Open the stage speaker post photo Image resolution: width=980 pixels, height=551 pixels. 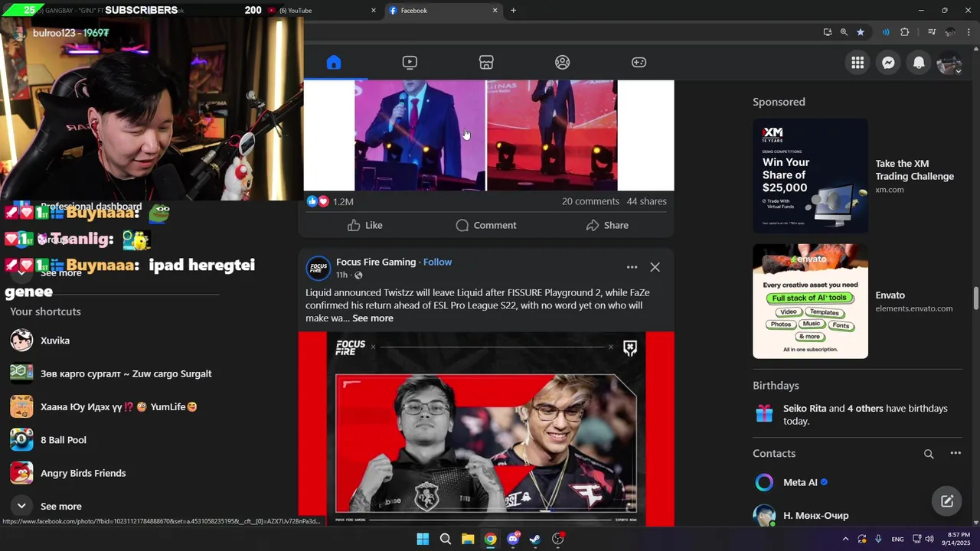coord(486,135)
